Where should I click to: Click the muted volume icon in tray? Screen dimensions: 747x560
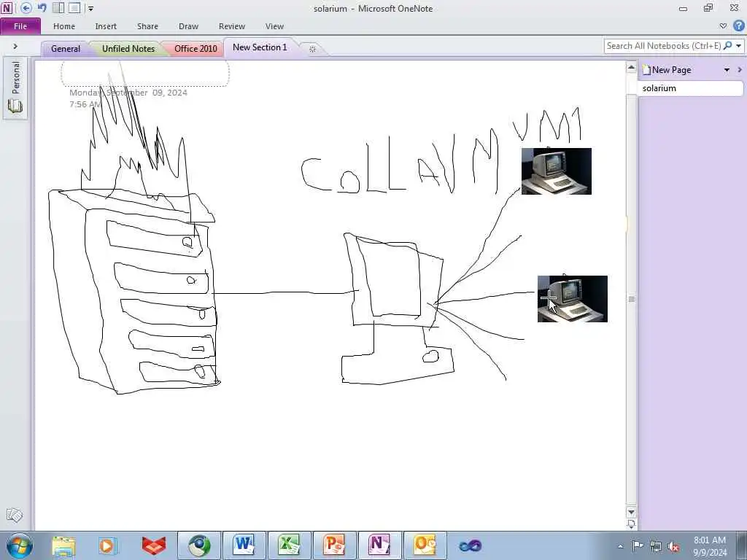pos(673,546)
